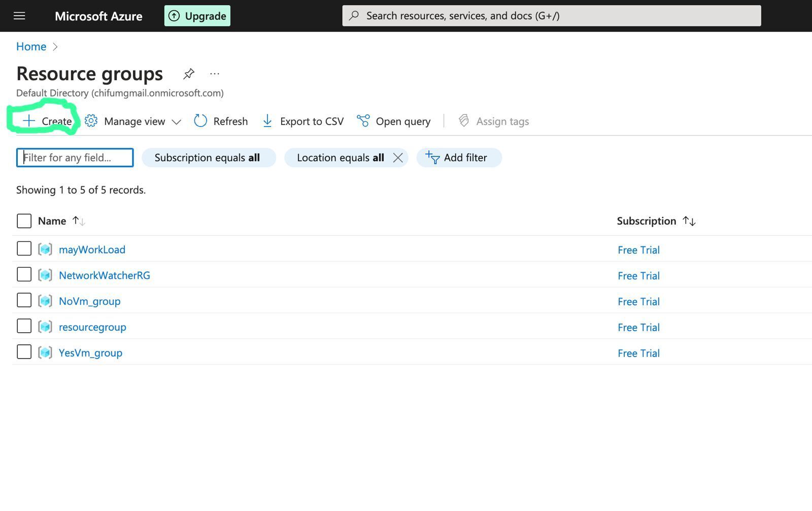Click the Add filter button
This screenshot has height=511, width=812.
(x=459, y=157)
